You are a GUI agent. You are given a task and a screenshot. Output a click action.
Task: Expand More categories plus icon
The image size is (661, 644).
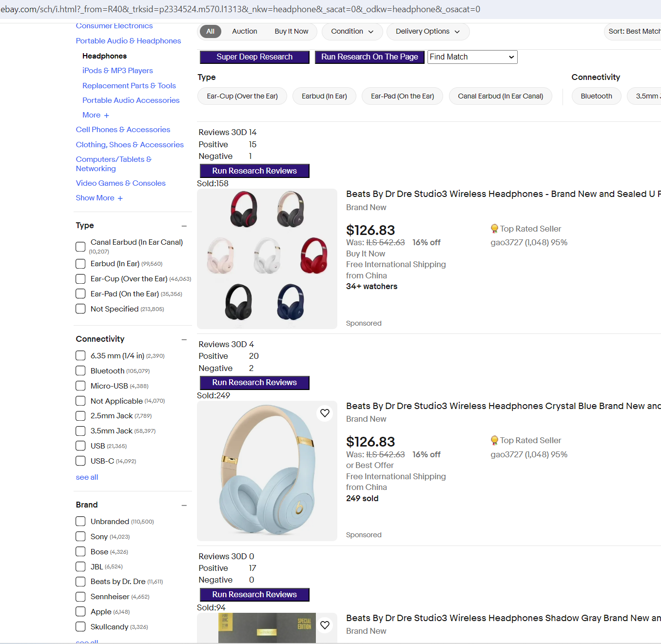tap(106, 116)
